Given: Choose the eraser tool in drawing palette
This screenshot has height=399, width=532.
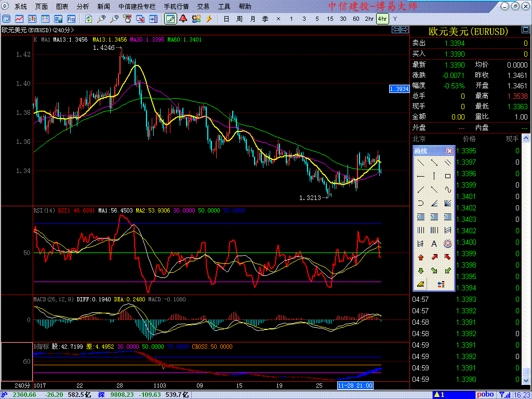Looking at the screenshot, I should click(421, 284).
